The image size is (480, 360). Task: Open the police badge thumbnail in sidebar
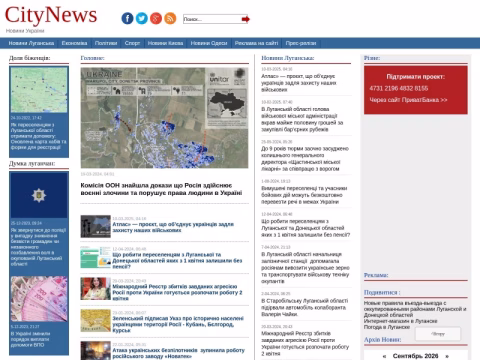pyautogui.click(x=39, y=195)
